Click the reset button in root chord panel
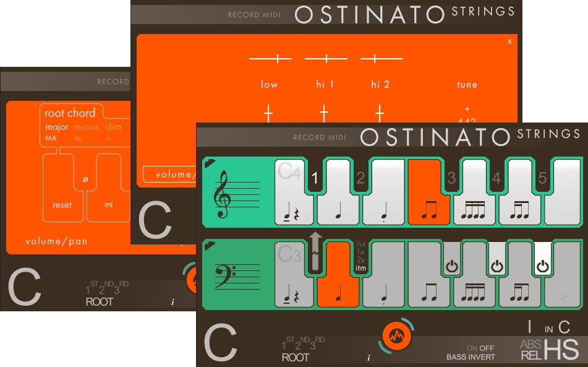 (62, 205)
